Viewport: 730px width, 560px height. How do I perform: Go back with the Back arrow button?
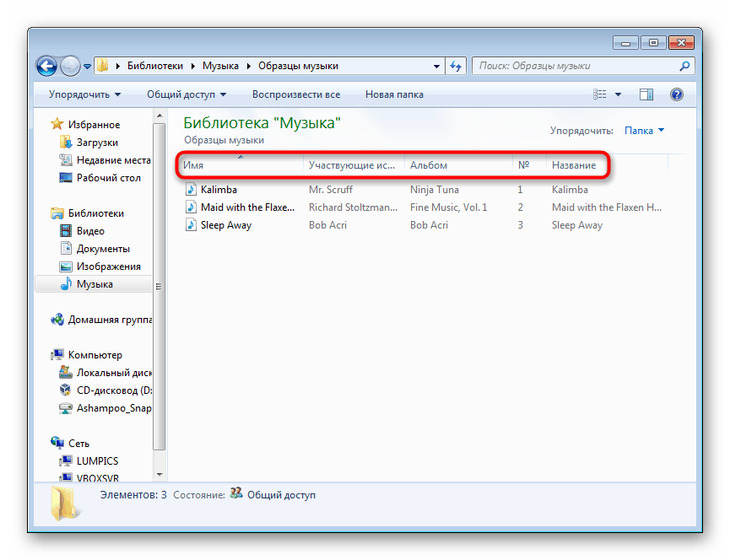coord(47,66)
